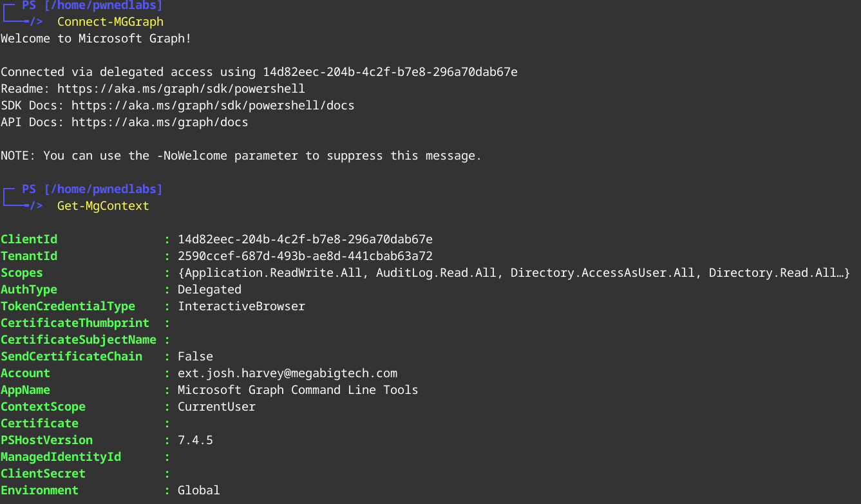Image resolution: width=861 pixels, height=504 pixels.
Task: Click the prompt path above Connect-MGGraph
Action: [x=103, y=6]
